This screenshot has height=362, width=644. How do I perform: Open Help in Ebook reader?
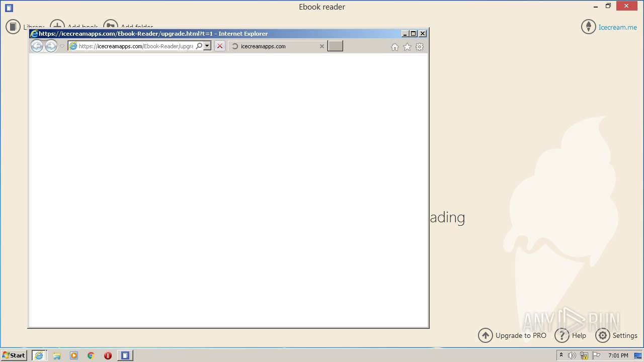coord(571,335)
